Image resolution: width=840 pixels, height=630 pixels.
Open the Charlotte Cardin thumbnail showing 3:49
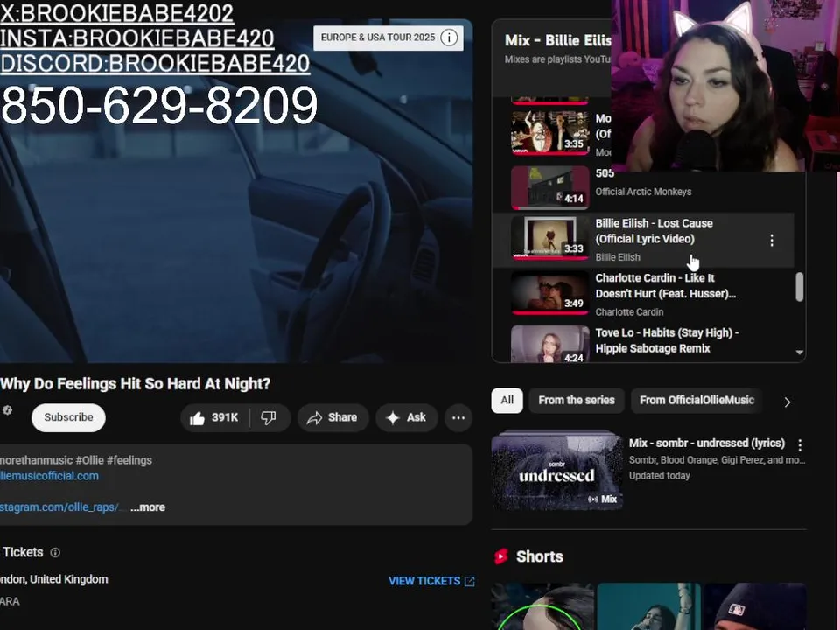pyautogui.click(x=549, y=293)
